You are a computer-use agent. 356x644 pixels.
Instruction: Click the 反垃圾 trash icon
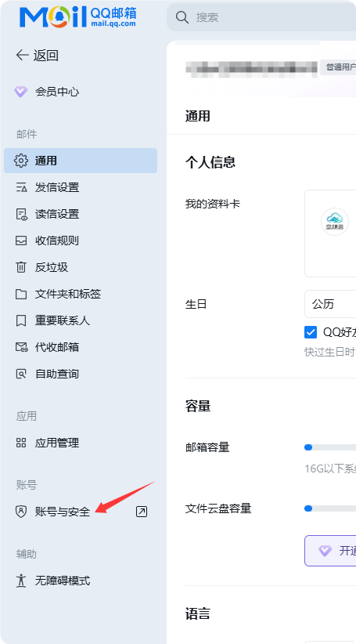21,267
